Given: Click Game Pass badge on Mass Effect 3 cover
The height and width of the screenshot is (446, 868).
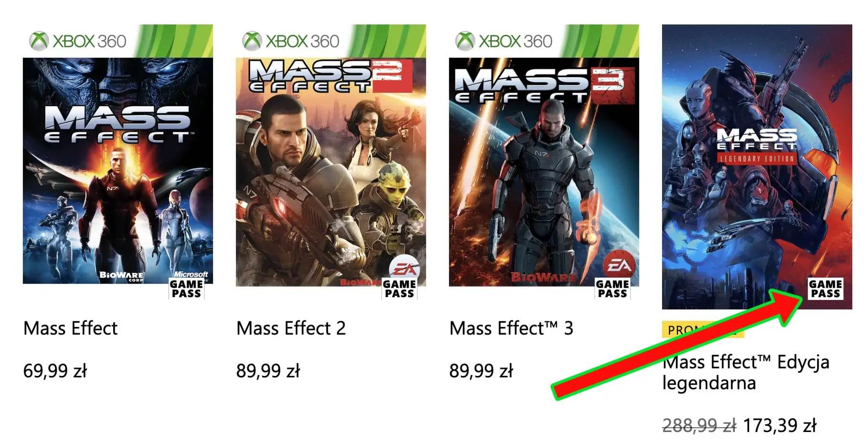Looking at the screenshot, I should 612,289.
